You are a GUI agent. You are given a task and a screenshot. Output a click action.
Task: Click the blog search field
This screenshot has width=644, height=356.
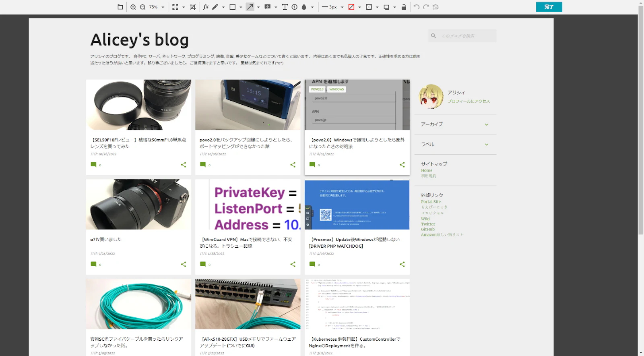pyautogui.click(x=462, y=36)
